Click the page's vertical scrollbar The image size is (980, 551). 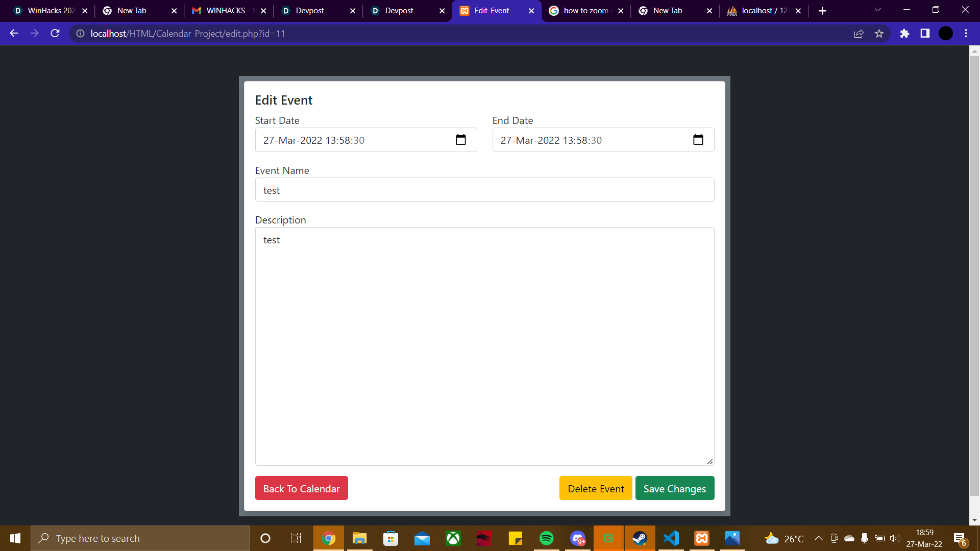[974, 275]
